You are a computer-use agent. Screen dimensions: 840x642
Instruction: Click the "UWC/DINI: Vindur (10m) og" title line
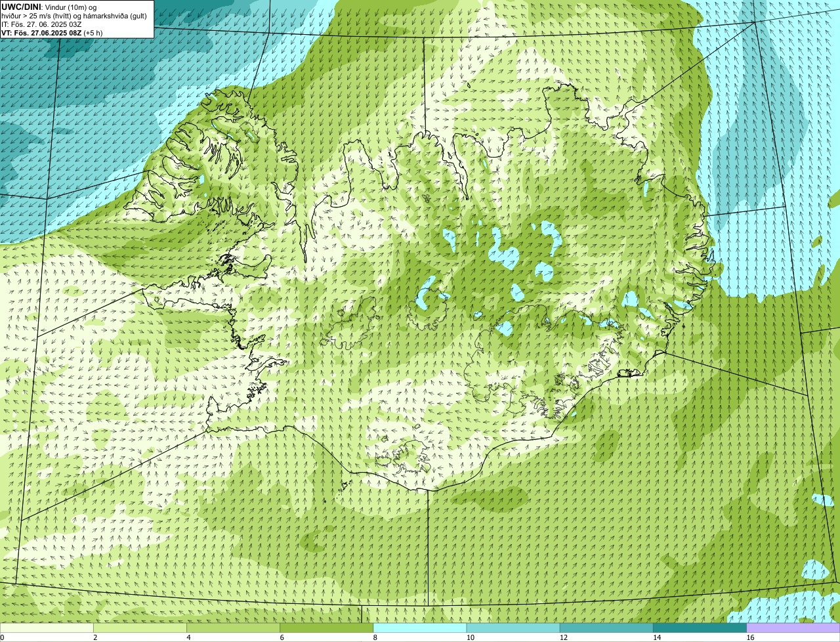49,7
